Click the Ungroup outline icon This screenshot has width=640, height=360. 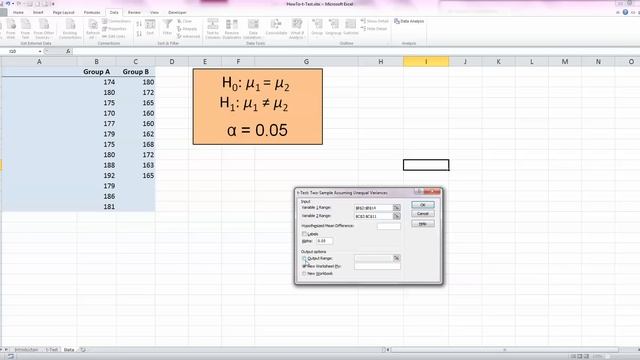(333, 27)
